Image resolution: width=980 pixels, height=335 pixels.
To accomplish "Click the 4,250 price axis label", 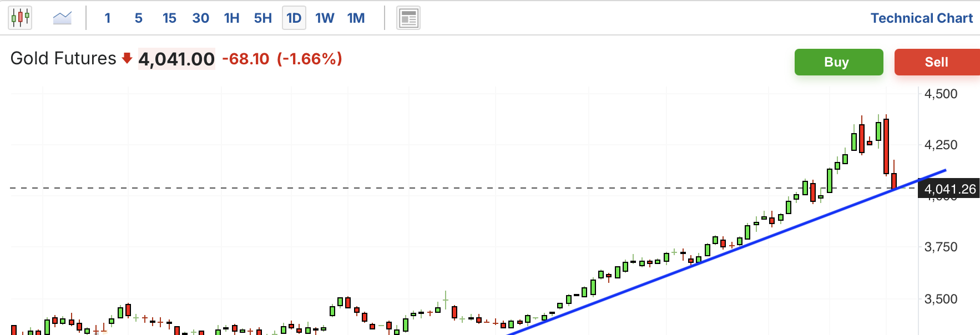I will [x=941, y=145].
